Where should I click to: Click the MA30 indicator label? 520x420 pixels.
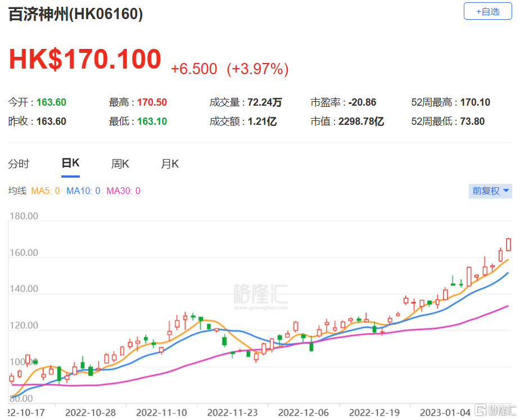pos(123,191)
